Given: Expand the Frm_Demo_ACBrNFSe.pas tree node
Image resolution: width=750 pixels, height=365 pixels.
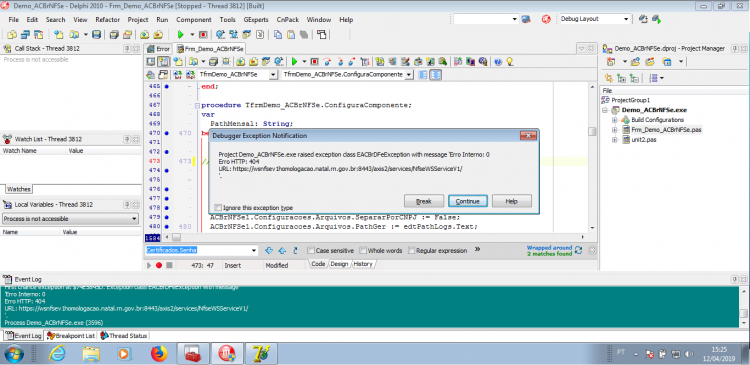Looking at the screenshot, I should coord(615,130).
